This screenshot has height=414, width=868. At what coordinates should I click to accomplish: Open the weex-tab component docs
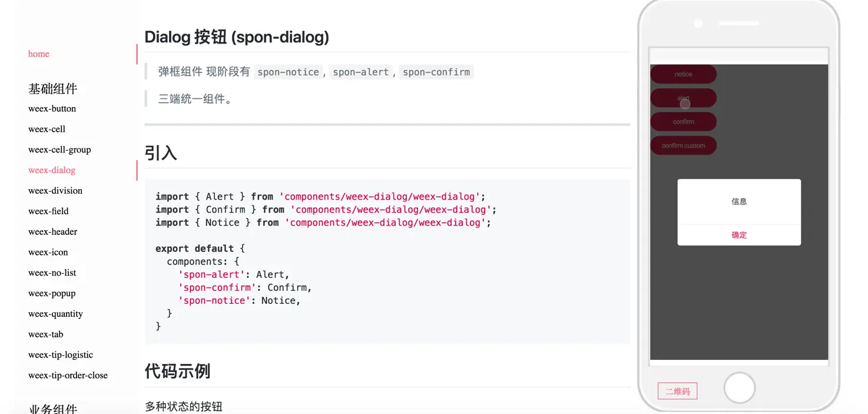point(45,334)
